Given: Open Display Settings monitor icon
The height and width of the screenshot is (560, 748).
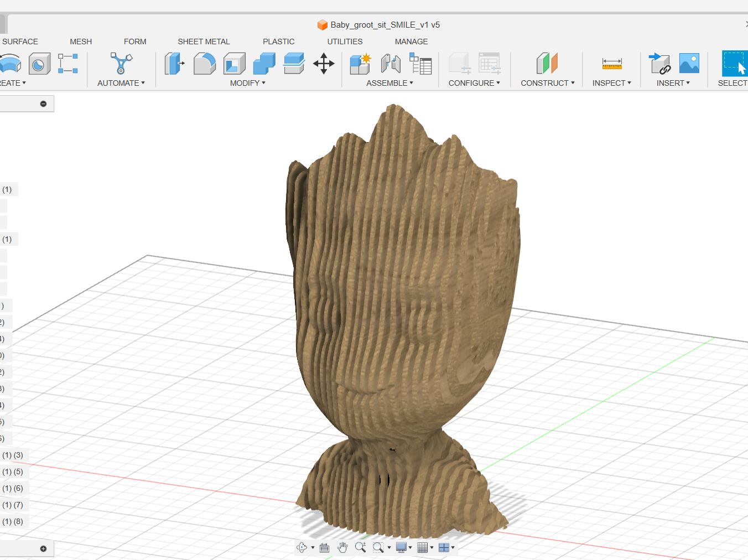Looking at the screenshot, I should click(401, 547).
